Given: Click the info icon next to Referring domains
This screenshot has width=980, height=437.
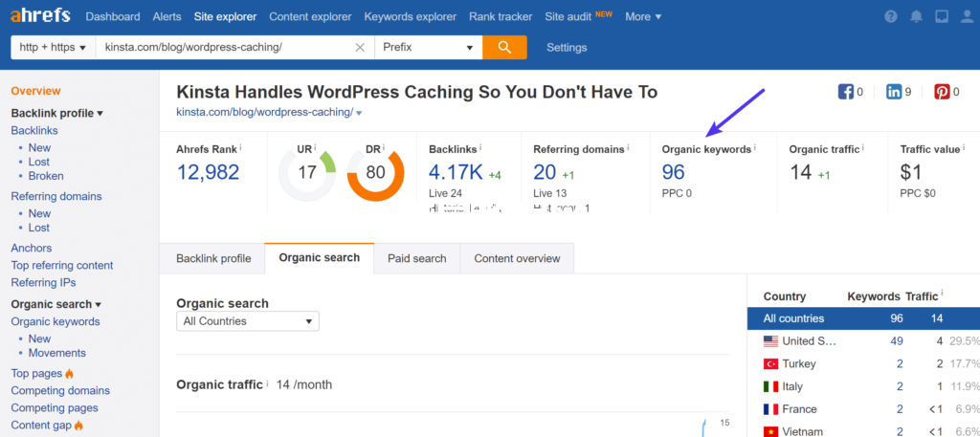Looking at the screenshot, I should [x=628, y=148].
